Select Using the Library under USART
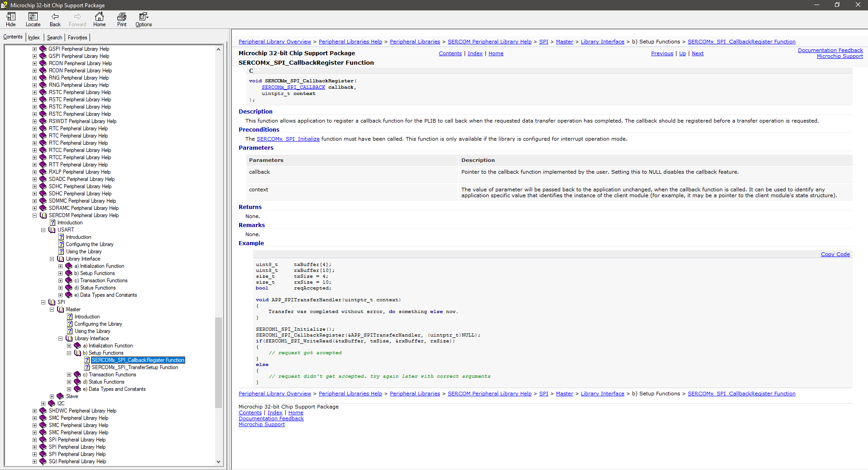The height and width of the screenshot is (470, 868). (84, 252)
